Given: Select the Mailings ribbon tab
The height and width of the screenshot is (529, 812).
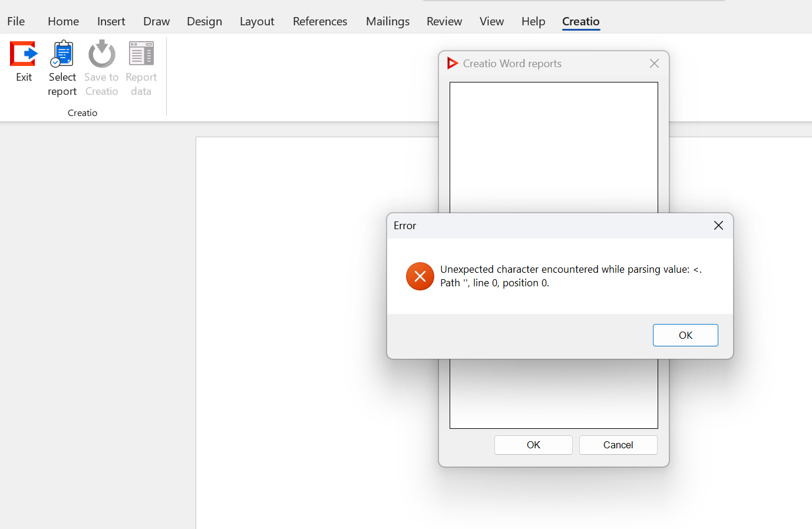Looking at the screenshot, I should (x=388, y=21).
